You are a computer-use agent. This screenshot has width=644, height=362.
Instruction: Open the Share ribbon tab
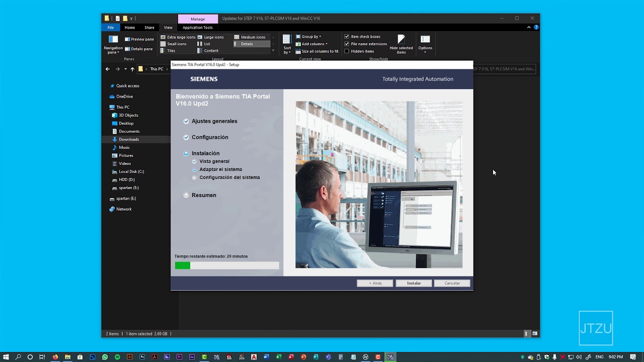pyautogui.click(x=149, y=28)
